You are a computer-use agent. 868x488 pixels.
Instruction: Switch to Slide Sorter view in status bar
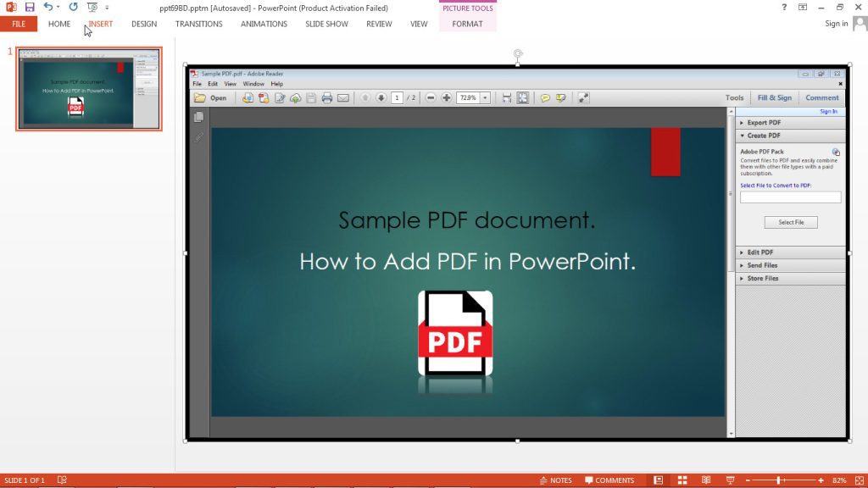tap(682, 480)
